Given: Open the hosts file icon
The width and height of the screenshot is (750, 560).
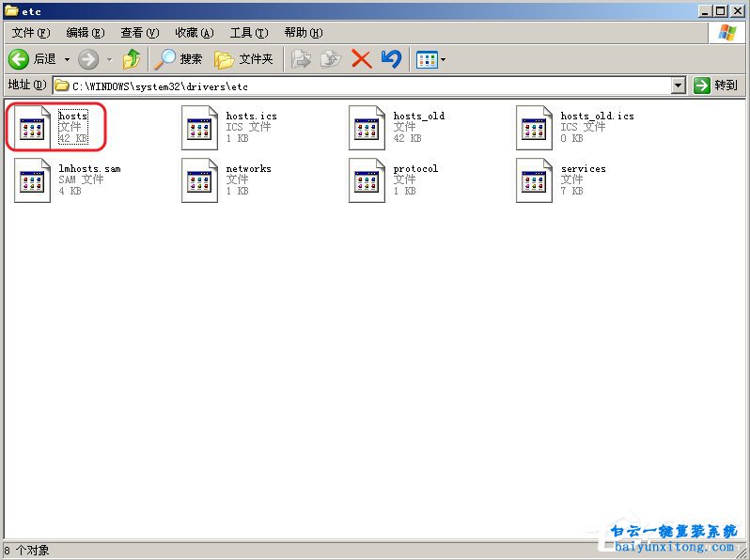Looking at the screenshot, I should click(x=33, y=128).
